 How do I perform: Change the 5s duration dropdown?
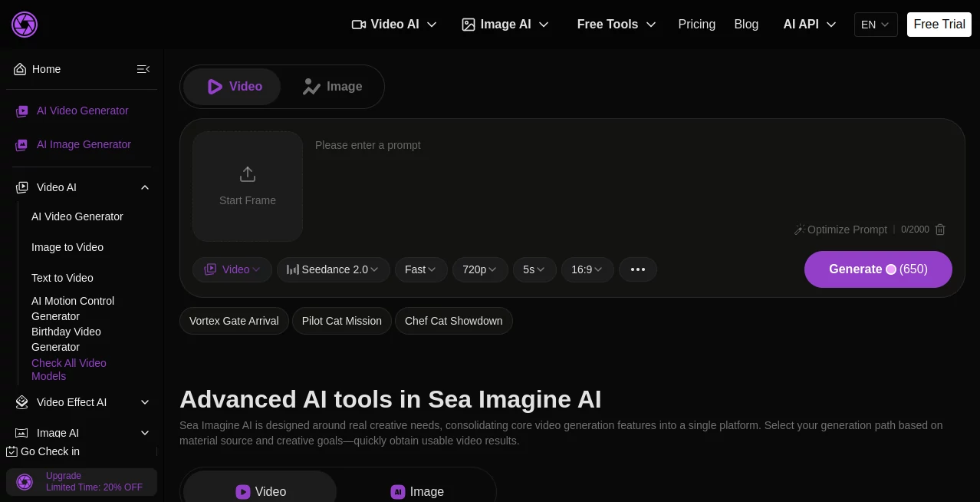[x=534, y=269]
